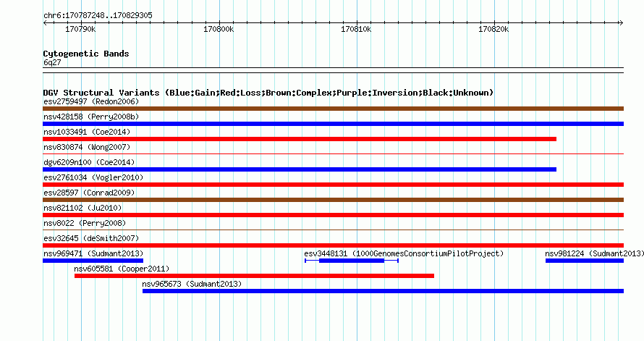
Task: Open the nsv428158 (Perry2008b) label
Action: tap(91, 117)
